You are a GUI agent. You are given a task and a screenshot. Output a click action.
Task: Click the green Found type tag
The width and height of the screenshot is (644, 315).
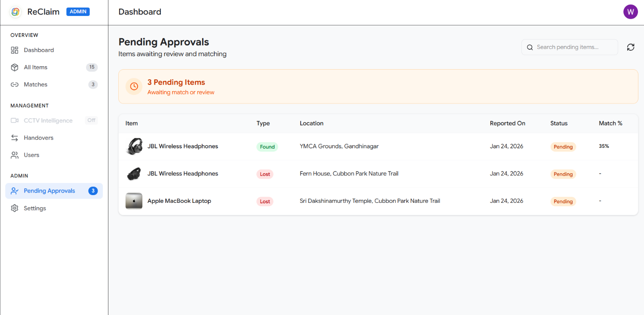click(x=267, y=147)
